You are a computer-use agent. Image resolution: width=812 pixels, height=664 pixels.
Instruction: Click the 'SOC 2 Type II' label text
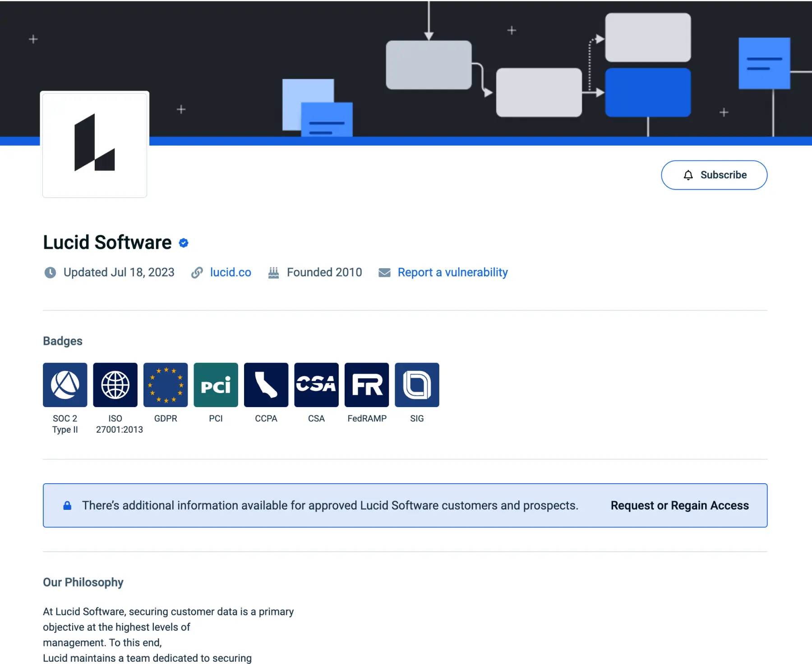[x=65, y=424]
